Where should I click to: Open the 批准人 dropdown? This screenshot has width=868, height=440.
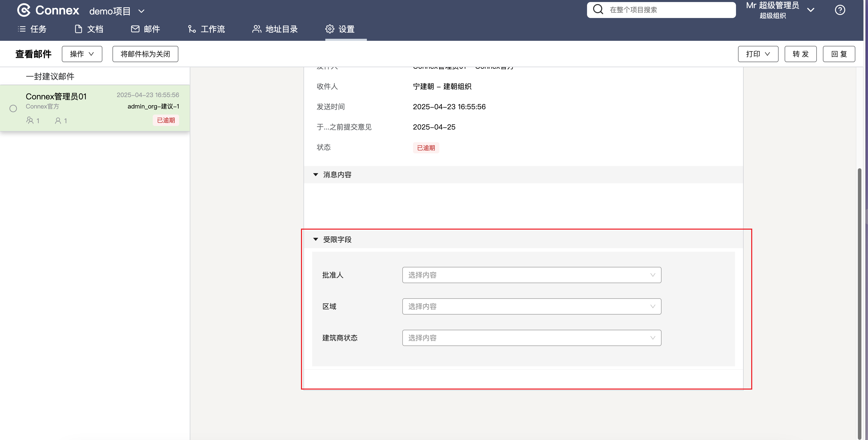[x=531, y=275]
